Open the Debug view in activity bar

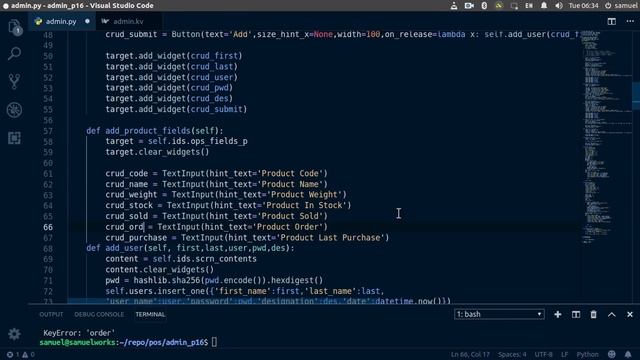click(x=14, y=110)
